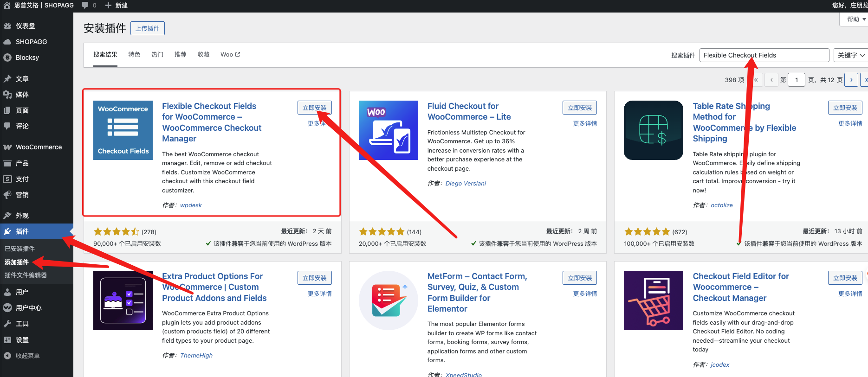Image resolution: width=868 pixels, height=377 pixels.
Task: Focus the 搜索插件 search input field
Action: [764, 55]
